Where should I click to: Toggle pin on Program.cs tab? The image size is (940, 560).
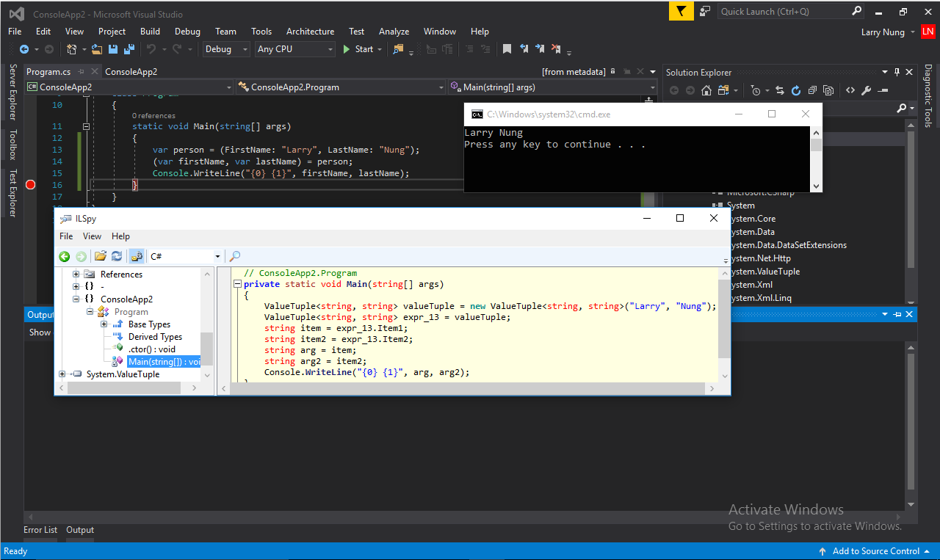point(81,71)
